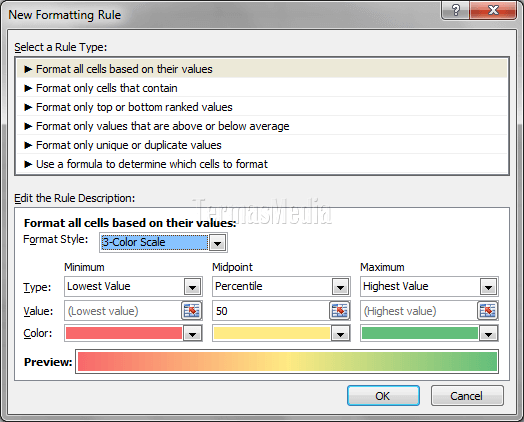Pick 'Format only values that are above or below average'

click(x=262, y=126)
